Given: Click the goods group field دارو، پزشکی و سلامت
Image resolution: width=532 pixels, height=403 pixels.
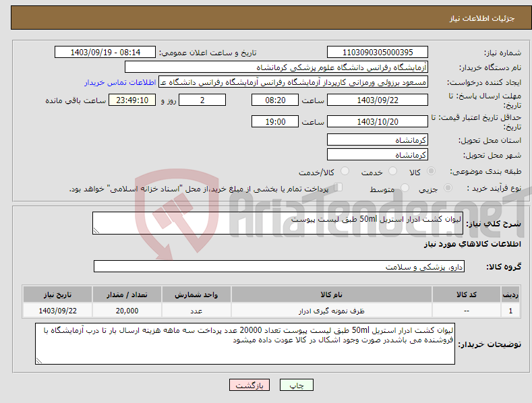Looking at the screenshot, I should 279,267.
